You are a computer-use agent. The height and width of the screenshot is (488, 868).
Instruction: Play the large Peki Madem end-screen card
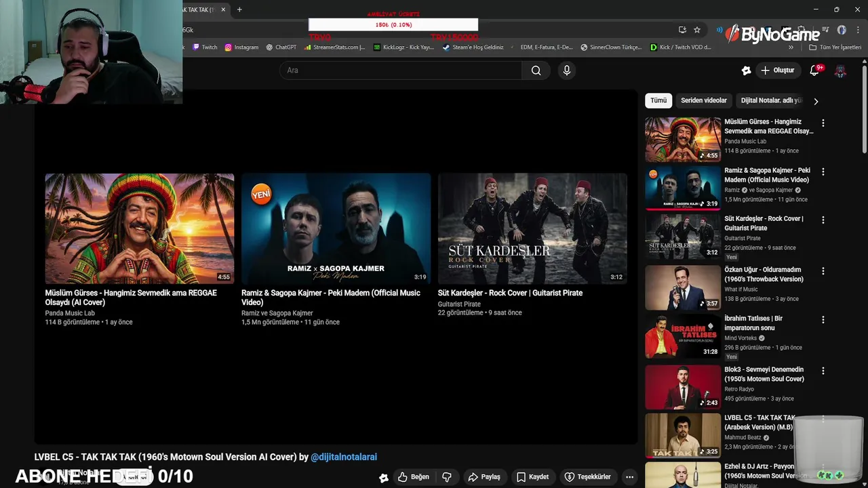[x=336, y=228]
